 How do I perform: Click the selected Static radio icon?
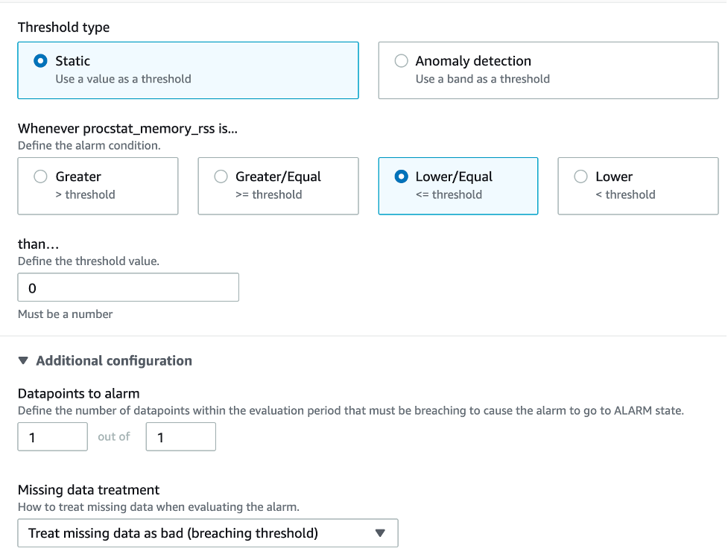[x=39, y=61]
